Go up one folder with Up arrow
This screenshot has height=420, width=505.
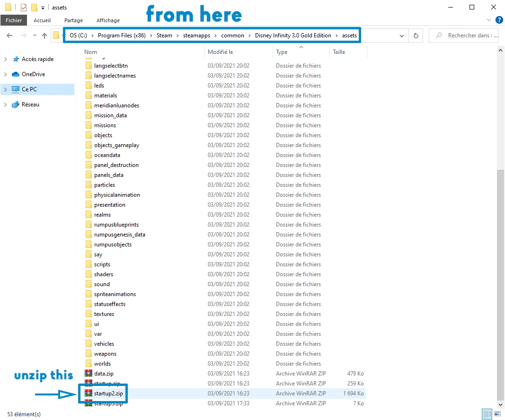(x=44, y=36)
